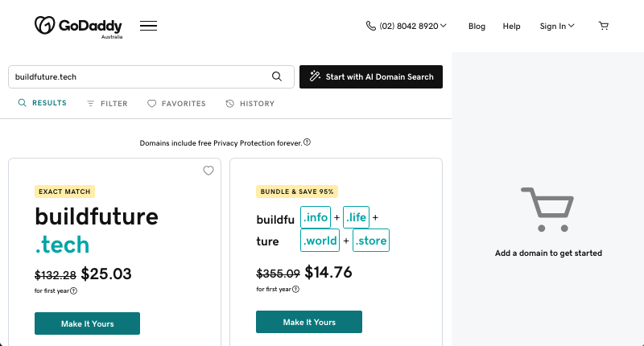Open the shopping cart icon in header
The width and height of the screenshot is (644, 346).
(x=604, y=26)
